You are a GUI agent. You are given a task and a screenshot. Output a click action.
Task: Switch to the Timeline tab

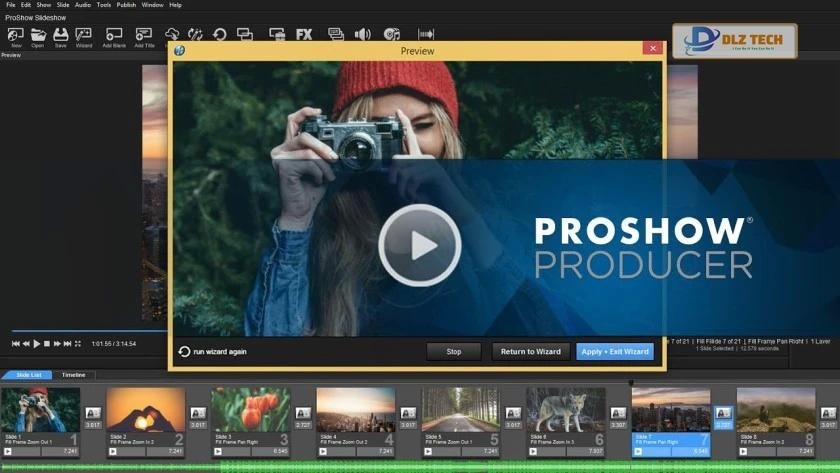[x=73, y=375]
